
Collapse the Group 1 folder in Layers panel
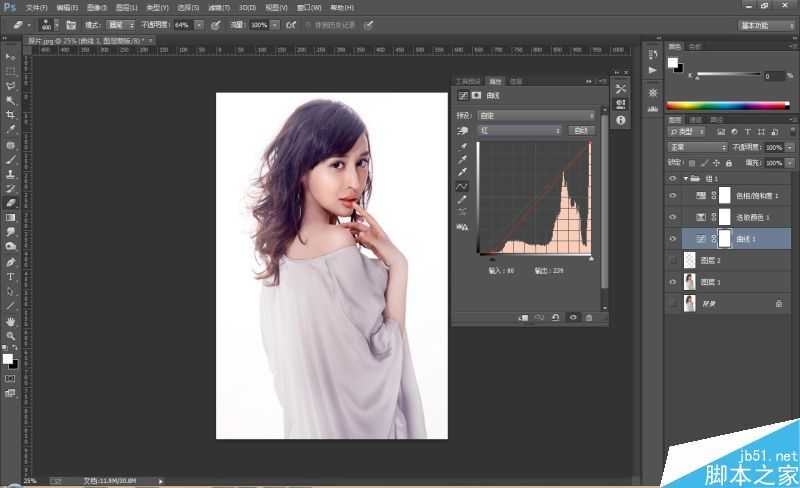point(684,178)
